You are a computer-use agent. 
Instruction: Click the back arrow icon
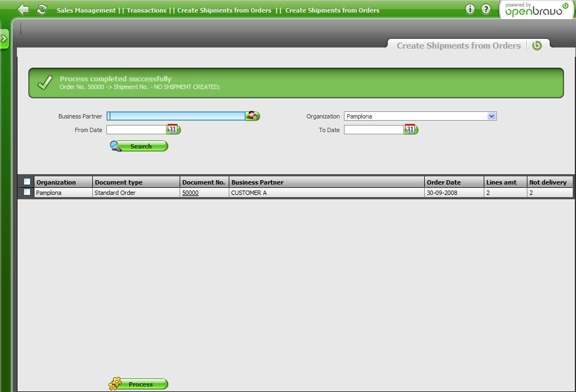point(23,9)
